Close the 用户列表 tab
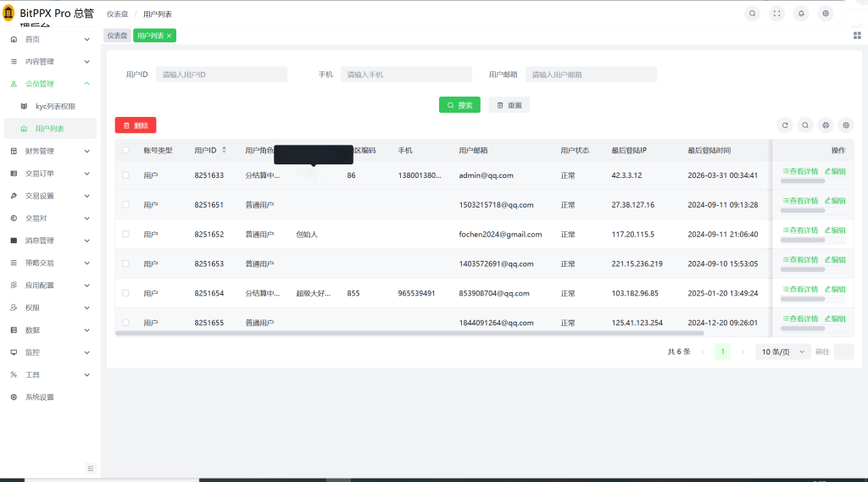Screen dimensions: 868x482 coord(169,36)
